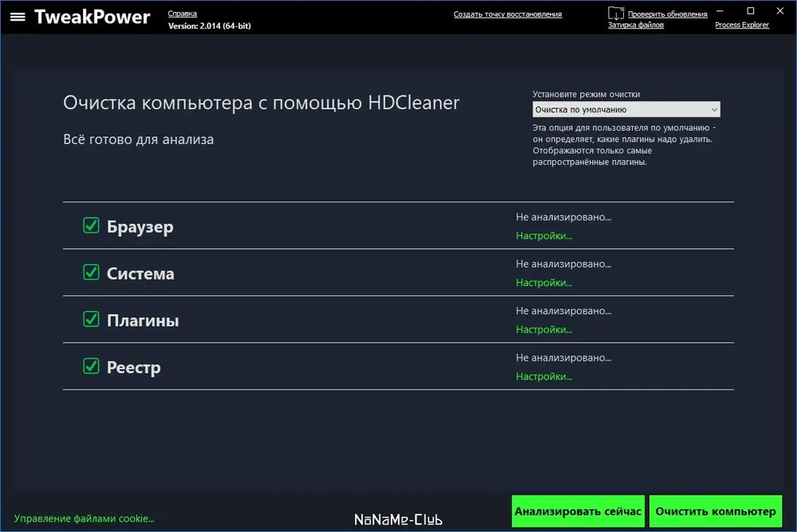The image size is (797, 532).
Task: Click the Плагины category label
Action: [143, 321]
